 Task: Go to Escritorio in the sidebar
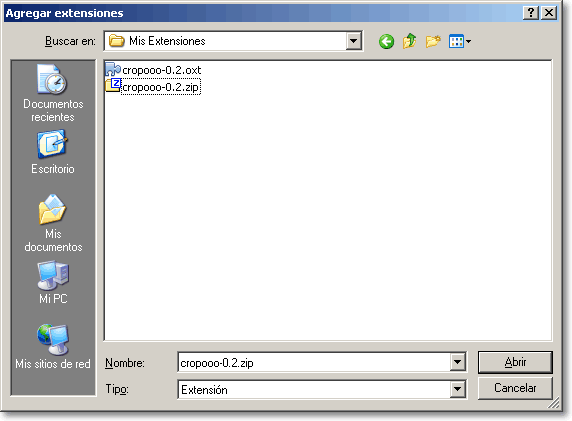pyautogui.click(x=53, y=152)
